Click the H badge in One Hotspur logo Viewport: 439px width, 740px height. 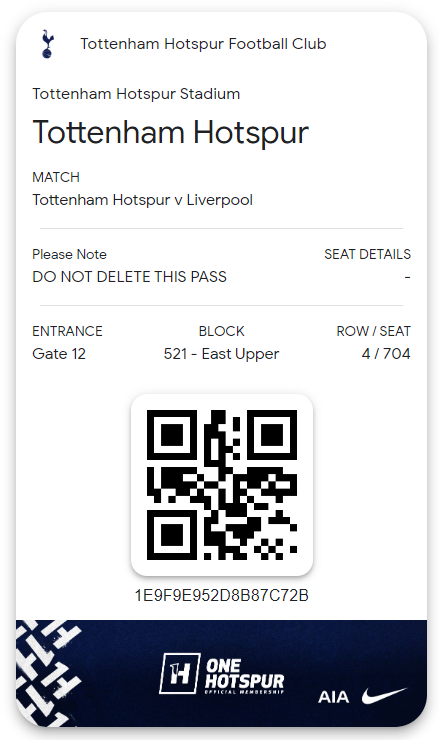coord(179,673)
